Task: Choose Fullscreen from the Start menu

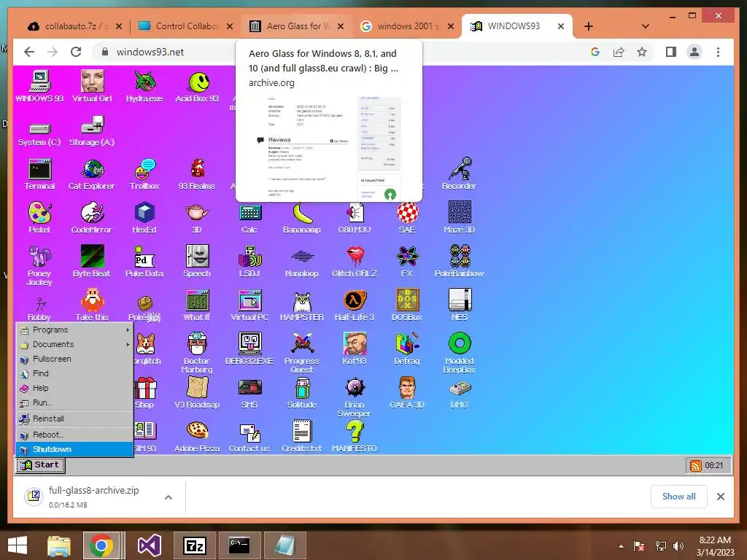Action: 75,359
